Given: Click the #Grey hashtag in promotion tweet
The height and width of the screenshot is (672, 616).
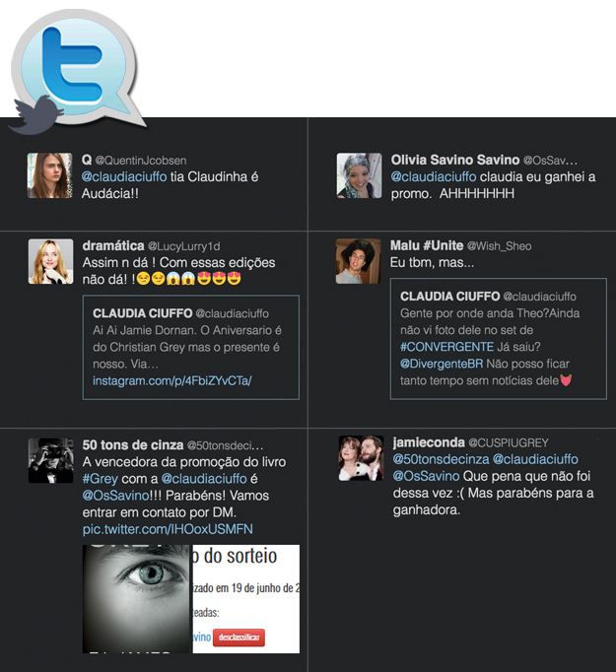Looking at the screenshot, I should pyautogui.click(x=100, y=479).
